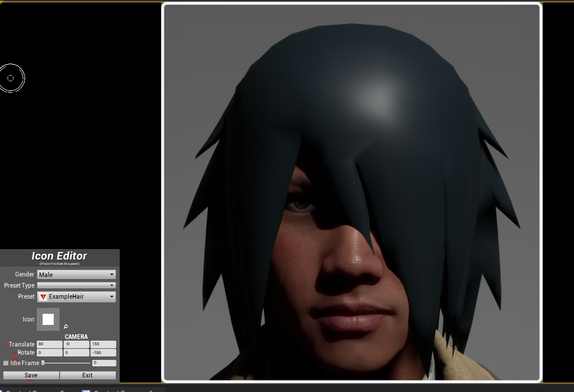Screen dimensions: 574x392
Task: Click the magnifier browse icon beside Icon thumbnail
Action: [65, 327]
